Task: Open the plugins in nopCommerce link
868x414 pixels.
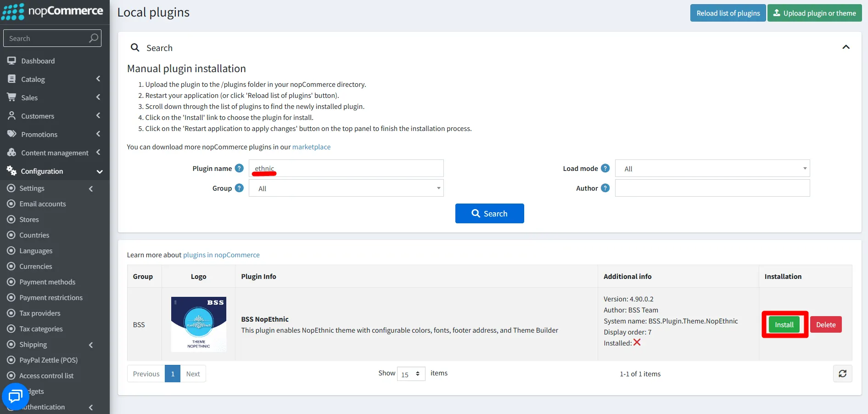Action: (x=221, y=255)
